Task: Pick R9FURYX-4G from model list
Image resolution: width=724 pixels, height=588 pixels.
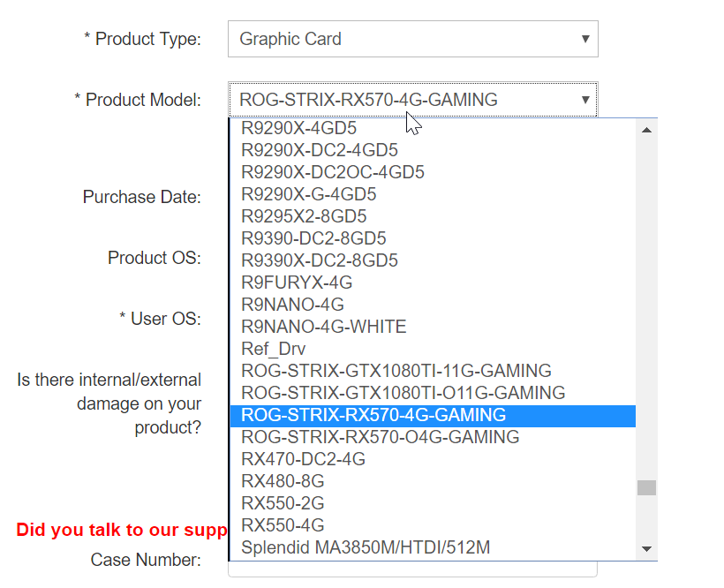Action: [433, 283]
